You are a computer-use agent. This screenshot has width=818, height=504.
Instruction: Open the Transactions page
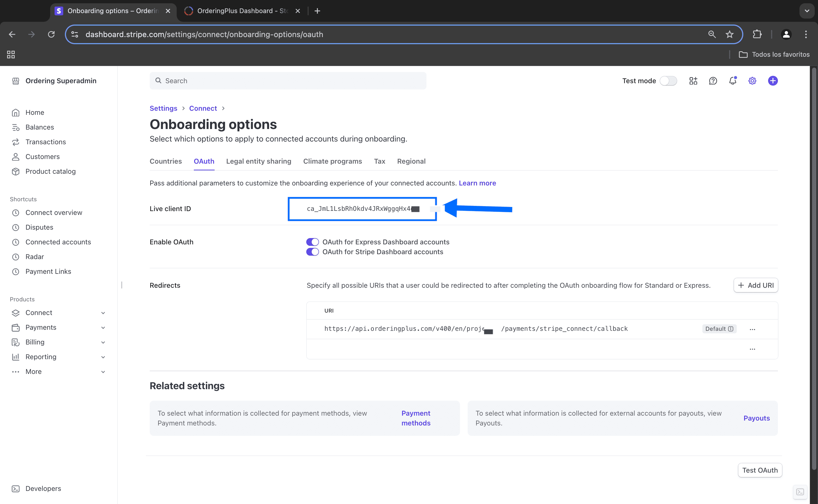(46, 142)
